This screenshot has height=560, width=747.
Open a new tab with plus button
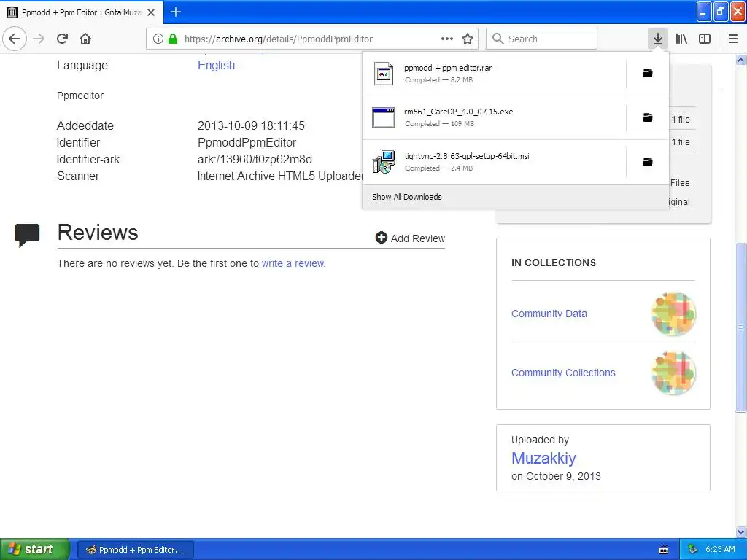click(176, 12)
